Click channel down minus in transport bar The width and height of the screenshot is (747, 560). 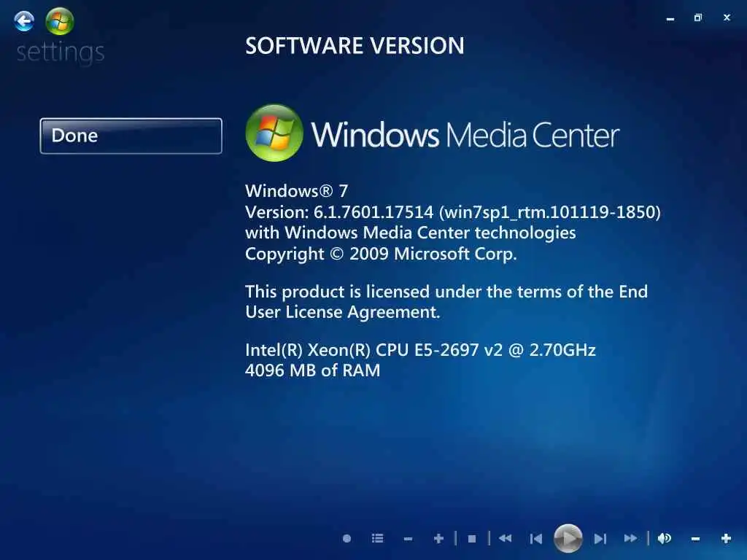click(x=408, y=539)
